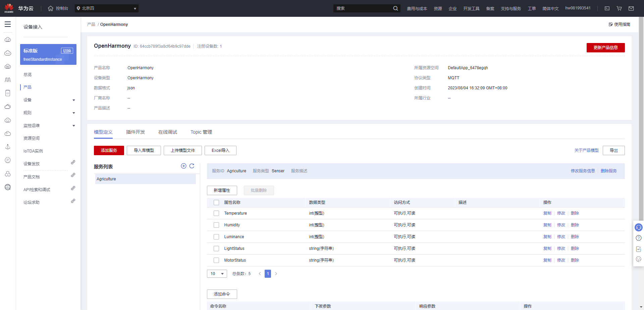
Task: Open the hw081993541 account menu
Action: (578, 8)
